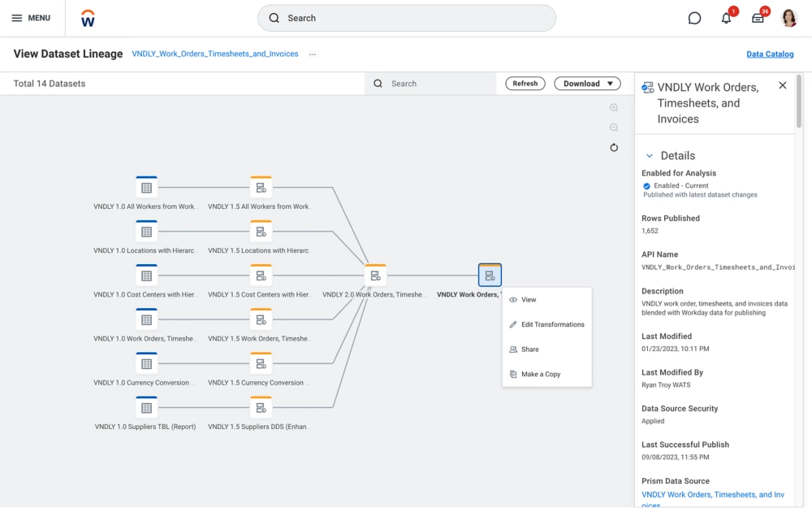The height and width of the screenshot is (508, 812).
Task: Click the Workday logo
Action: click(x=89, y=18)
